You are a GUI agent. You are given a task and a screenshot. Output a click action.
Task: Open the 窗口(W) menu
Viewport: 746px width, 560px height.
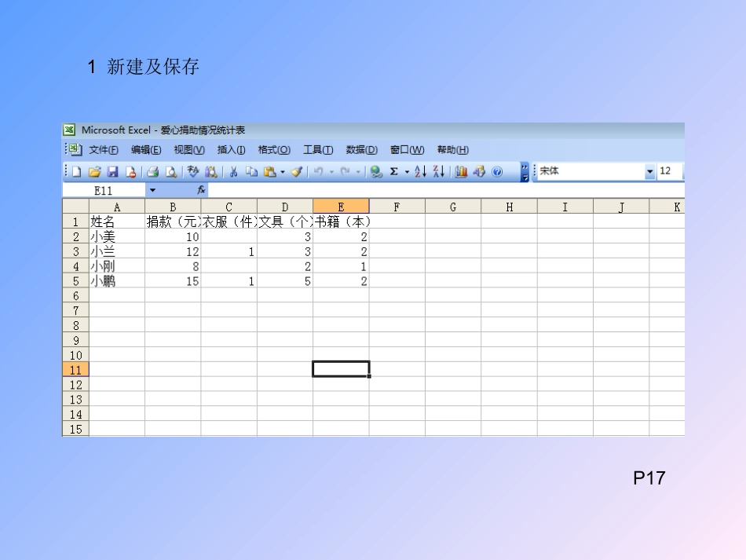coord(408,150)
